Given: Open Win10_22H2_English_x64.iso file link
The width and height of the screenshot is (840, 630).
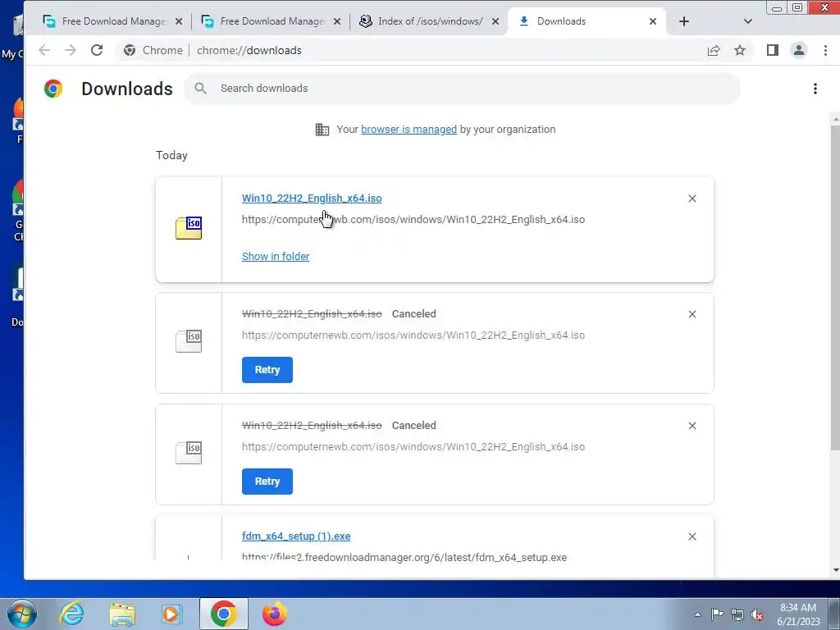Looking at the screenshot, I should pyautogui.click(x=312, y=199).
